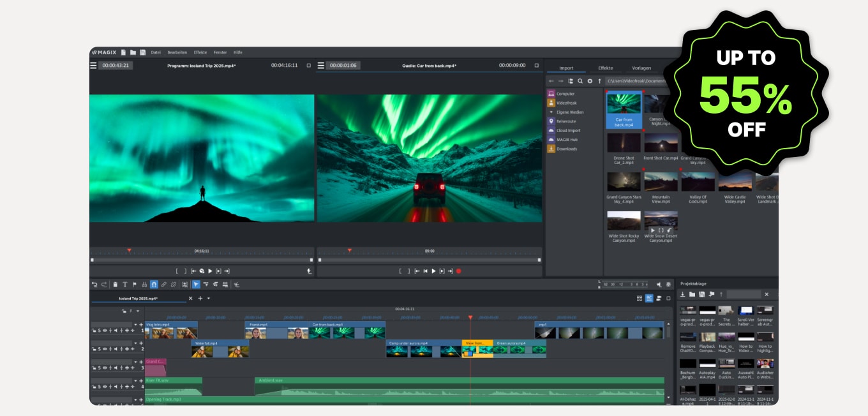Image resolution: width=868 pixels, height=416 pixels.
Task: Open the dropdown arrow beside the timeline tab plus
Action: (209, 299)
